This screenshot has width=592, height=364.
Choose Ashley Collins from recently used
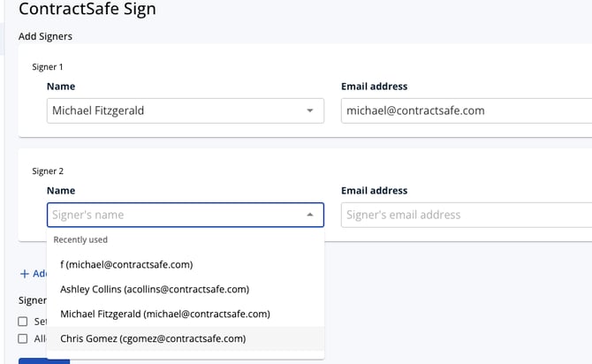[155, 289]
